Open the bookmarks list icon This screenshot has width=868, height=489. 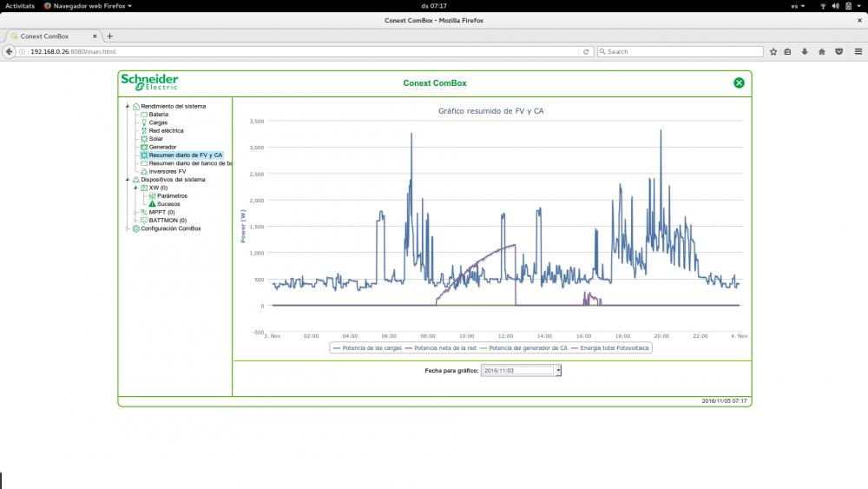click(x=788, y=51)
